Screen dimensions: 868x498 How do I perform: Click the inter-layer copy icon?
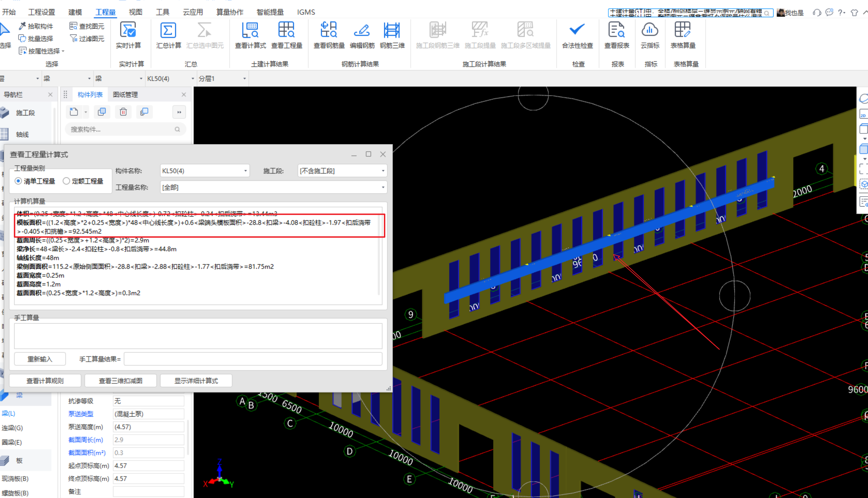[x=144, y=112]
